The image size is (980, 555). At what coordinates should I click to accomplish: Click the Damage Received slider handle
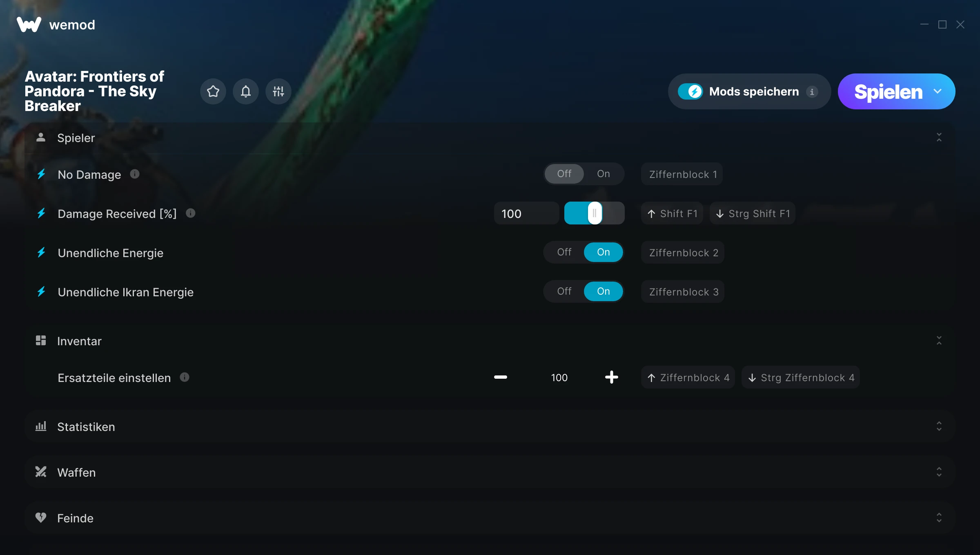[x=595, y=213]
